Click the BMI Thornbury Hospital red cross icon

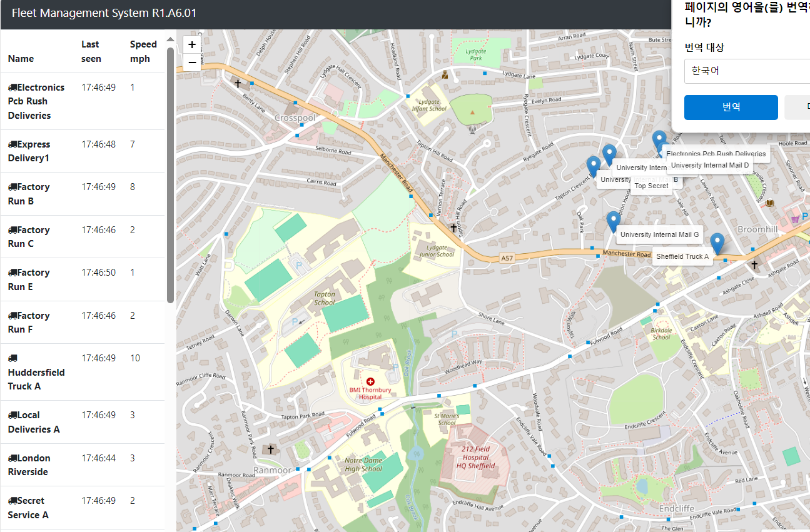click(x=370, y=381)
